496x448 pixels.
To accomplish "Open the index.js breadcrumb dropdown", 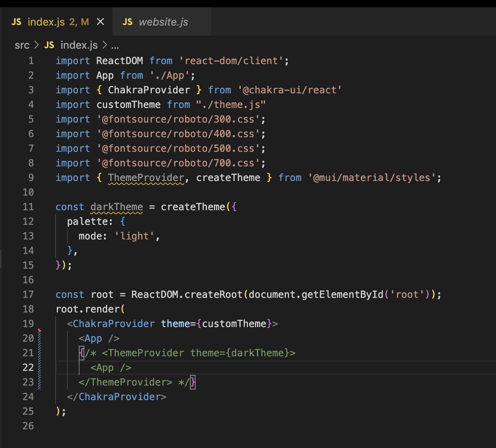I will (x=79, y=45).
